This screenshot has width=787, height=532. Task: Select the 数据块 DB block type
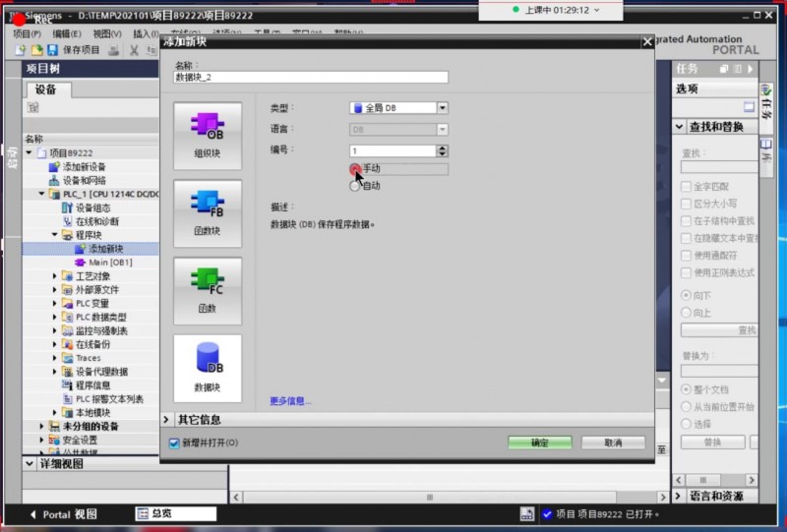[208, 369]
